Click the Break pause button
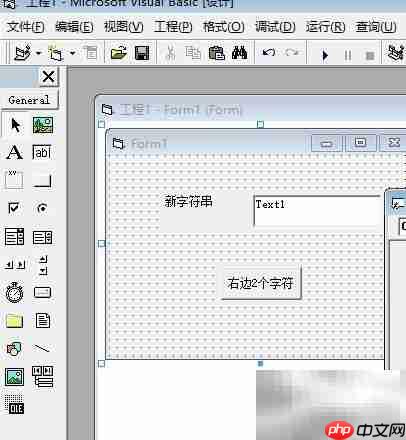Screen dimensions: 406x440 (348, 55)
